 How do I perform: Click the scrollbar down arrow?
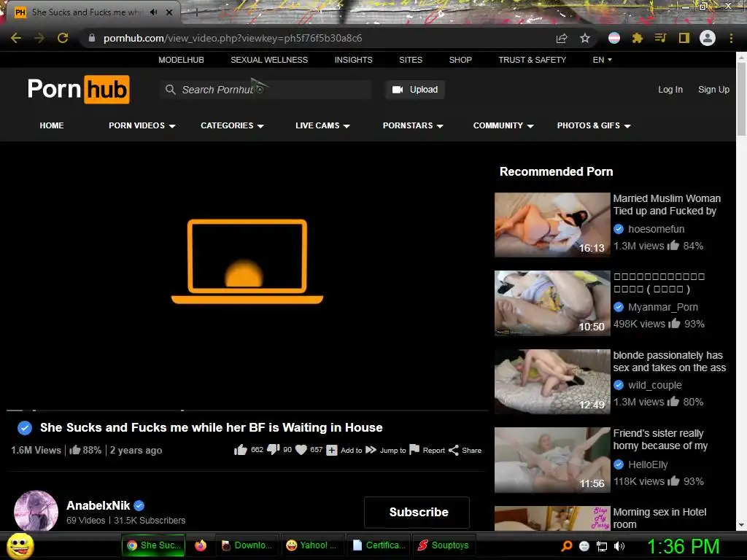[741, 525]
